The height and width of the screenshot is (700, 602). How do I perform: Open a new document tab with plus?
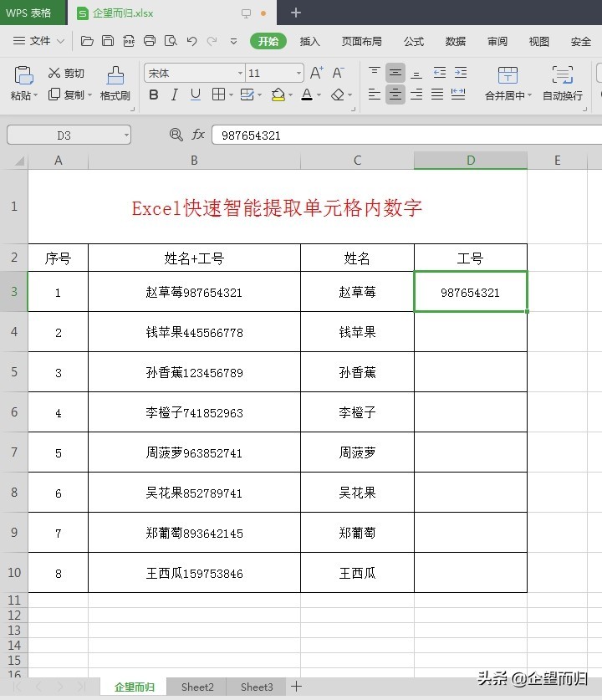coord(295,13)
